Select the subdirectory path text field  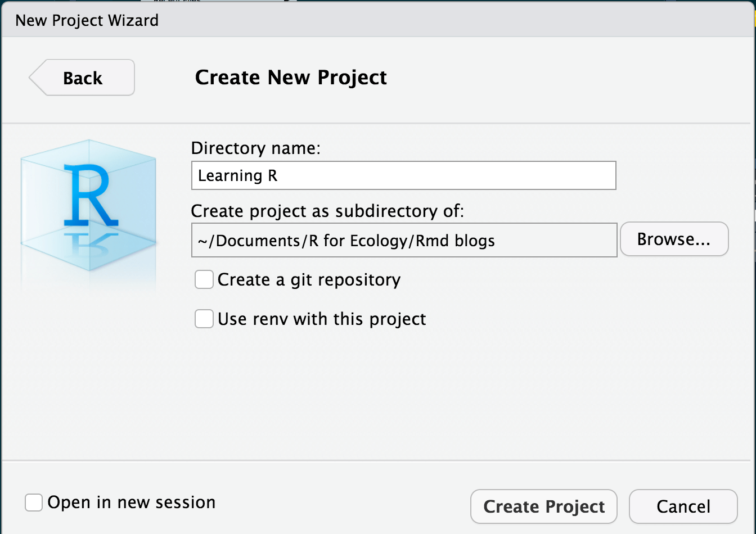coord(403,240)
